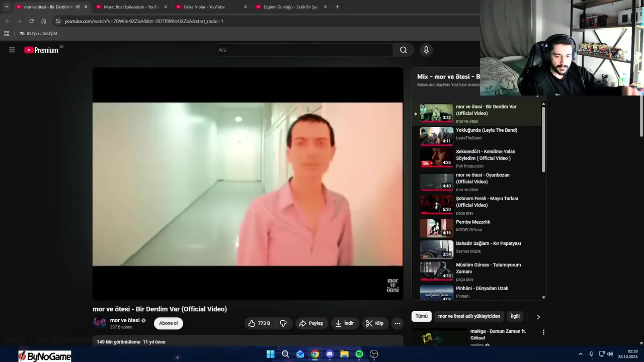Create a clip with the Klip button
This screenshot has width=644, height=362.
point(375,323)
